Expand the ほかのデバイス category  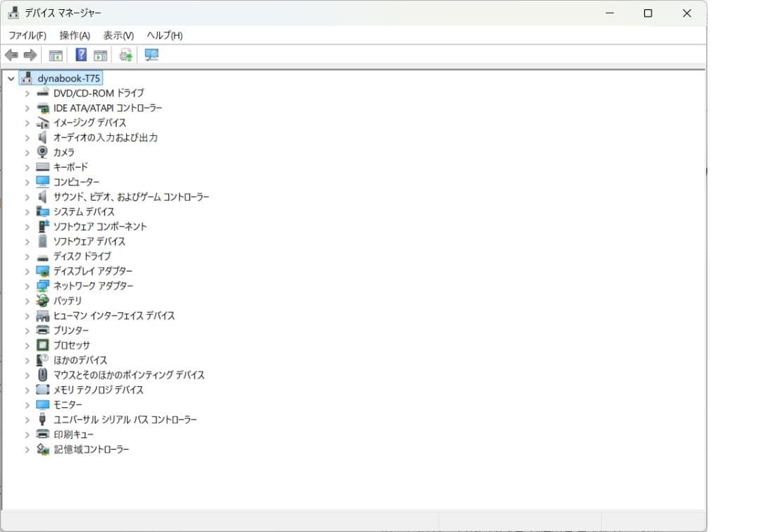coord(27,360)
